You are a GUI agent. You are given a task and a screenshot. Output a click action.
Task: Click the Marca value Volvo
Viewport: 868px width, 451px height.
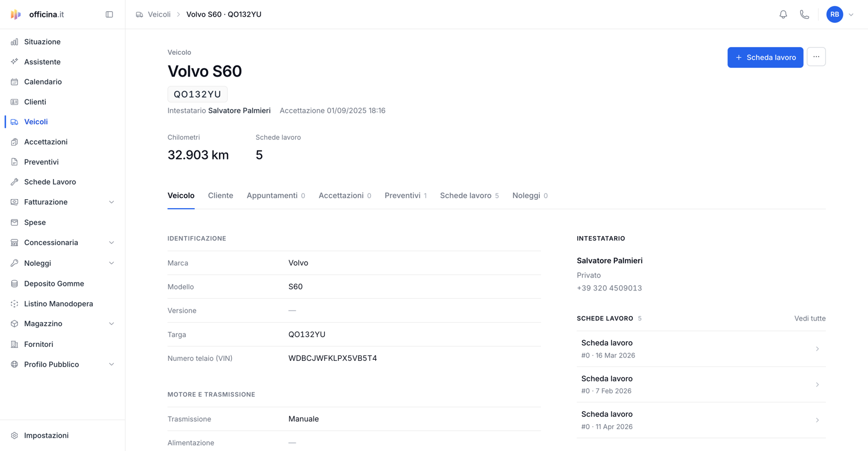tap(298, 263)
